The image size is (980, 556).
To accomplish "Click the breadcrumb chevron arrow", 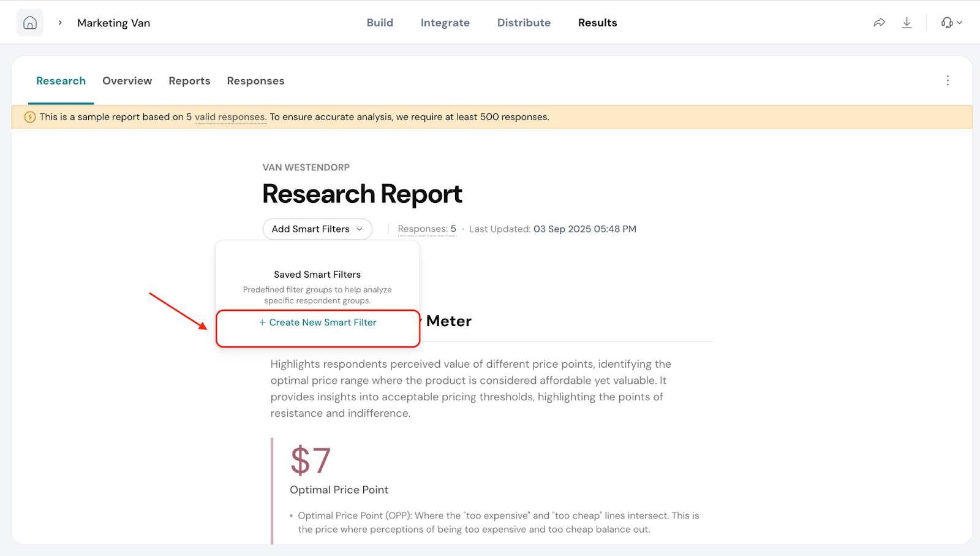I will (60, 23).
